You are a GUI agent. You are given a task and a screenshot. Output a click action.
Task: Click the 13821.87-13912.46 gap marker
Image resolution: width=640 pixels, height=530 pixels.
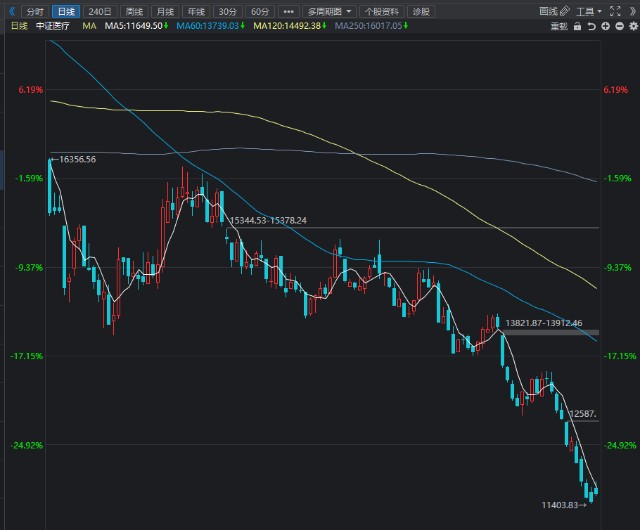[x=544, y=323]
